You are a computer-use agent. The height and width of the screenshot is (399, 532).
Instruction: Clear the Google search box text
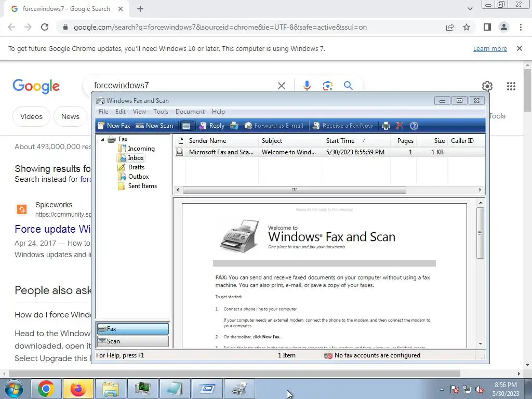[x=282, y=86]
